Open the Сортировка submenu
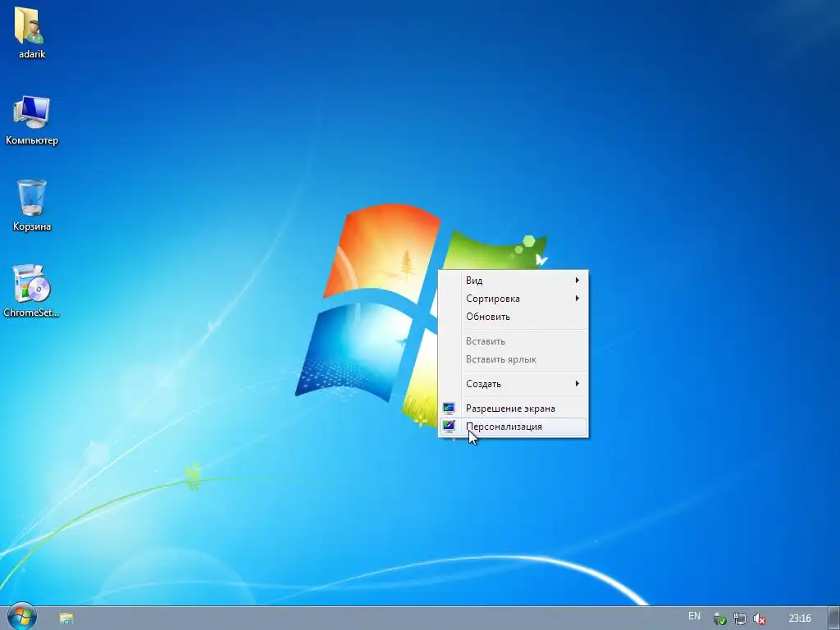The width and height of the screenshot is (840, 630). click(x=514, y=299)
